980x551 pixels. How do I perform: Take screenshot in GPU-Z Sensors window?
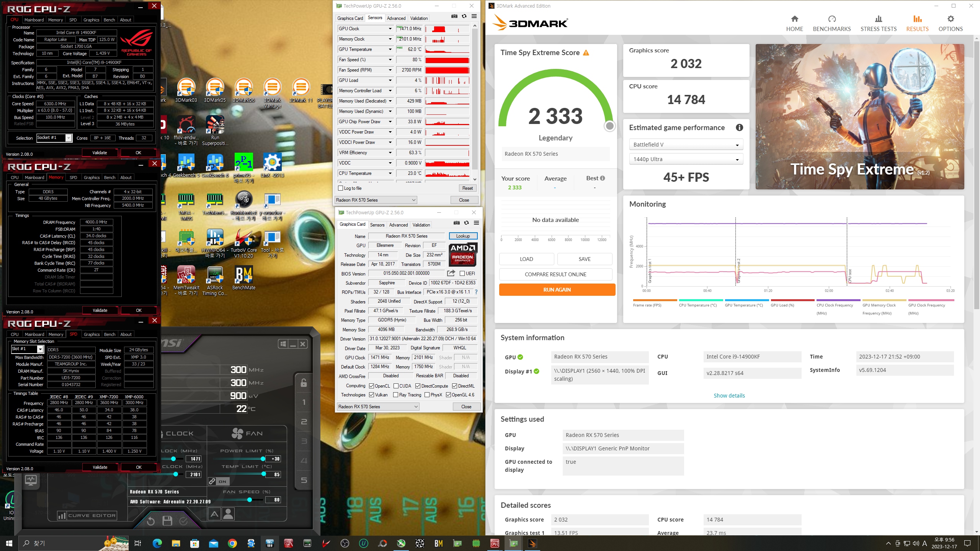[454, 16]
